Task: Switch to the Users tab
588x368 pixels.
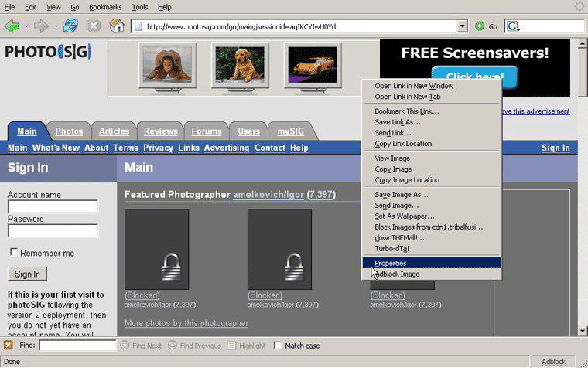Action: tap(248, 131)
